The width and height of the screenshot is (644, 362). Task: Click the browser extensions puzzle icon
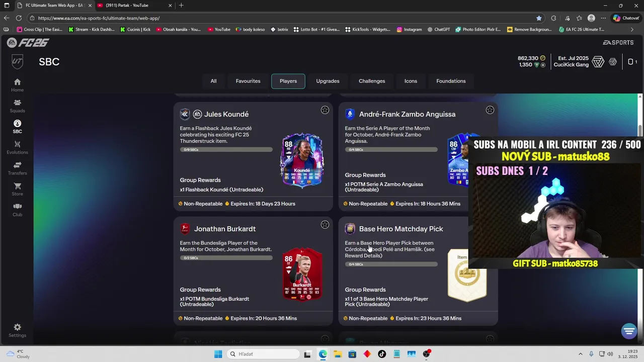[553, 18]
